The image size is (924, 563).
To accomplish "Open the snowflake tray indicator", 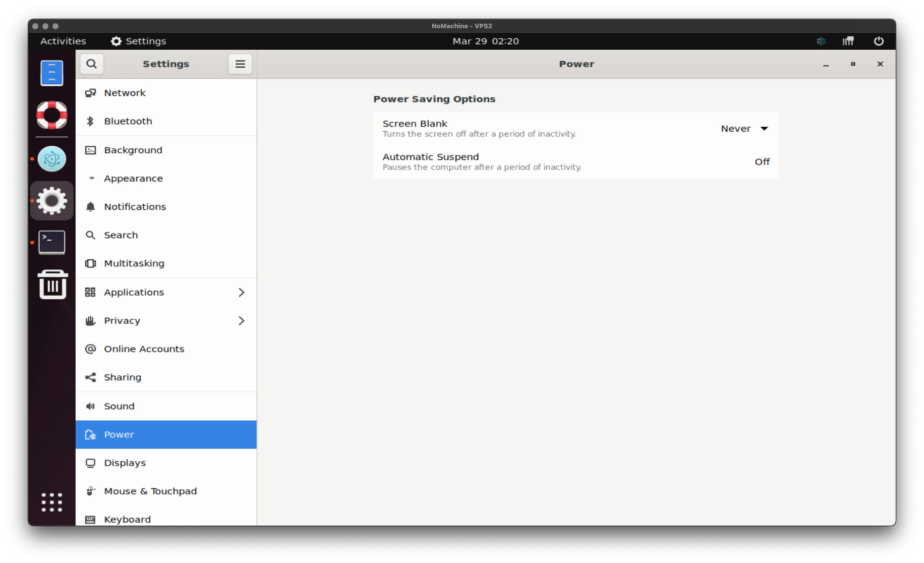I will click(x=821, y=41).
